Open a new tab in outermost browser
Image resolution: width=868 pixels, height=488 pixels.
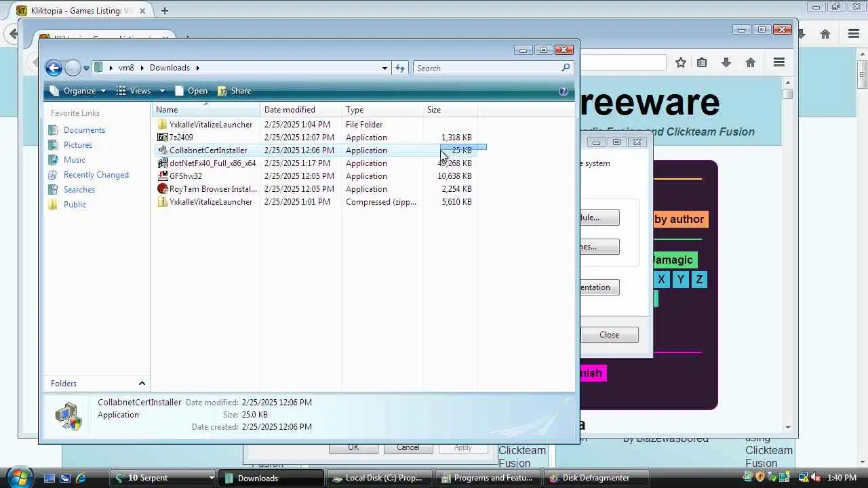(165, 11)
